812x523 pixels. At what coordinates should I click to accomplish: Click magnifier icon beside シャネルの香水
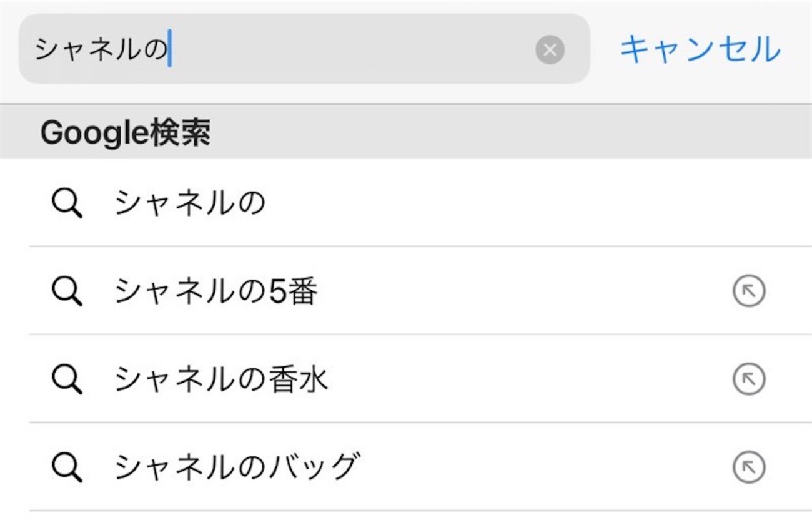(67, 379)
